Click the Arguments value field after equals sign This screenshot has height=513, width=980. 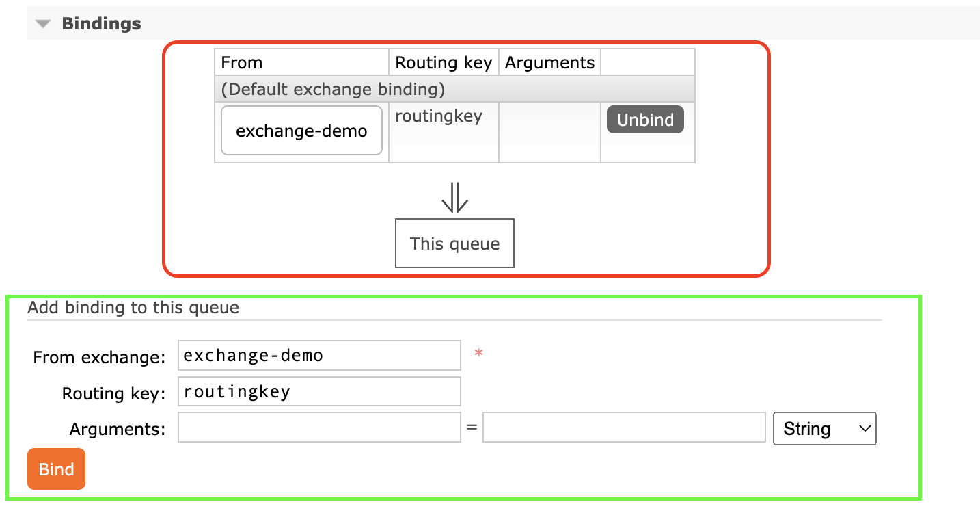pyautogui.click(x=623, y=427)
